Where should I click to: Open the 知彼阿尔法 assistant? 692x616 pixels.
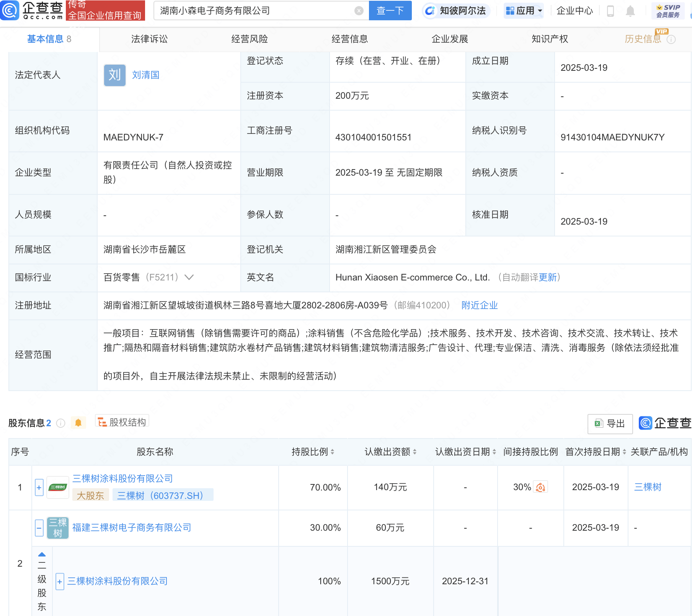pyautogui.click(x=456, y=11)
